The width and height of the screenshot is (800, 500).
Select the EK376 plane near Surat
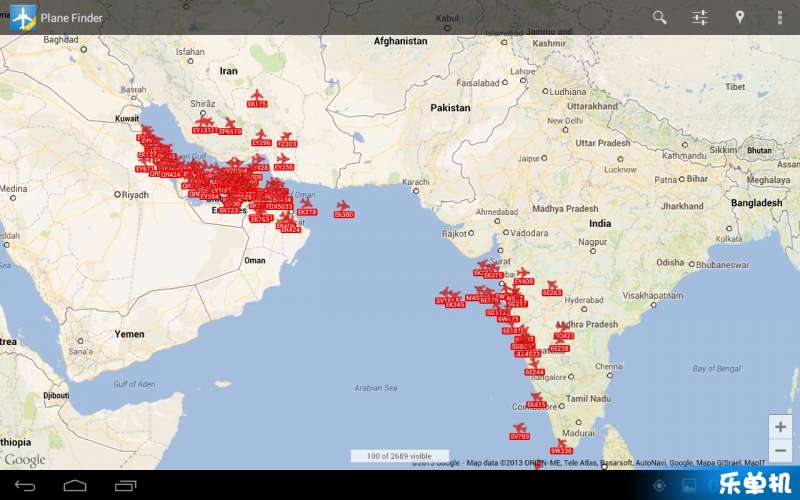(x=493, y=271)
